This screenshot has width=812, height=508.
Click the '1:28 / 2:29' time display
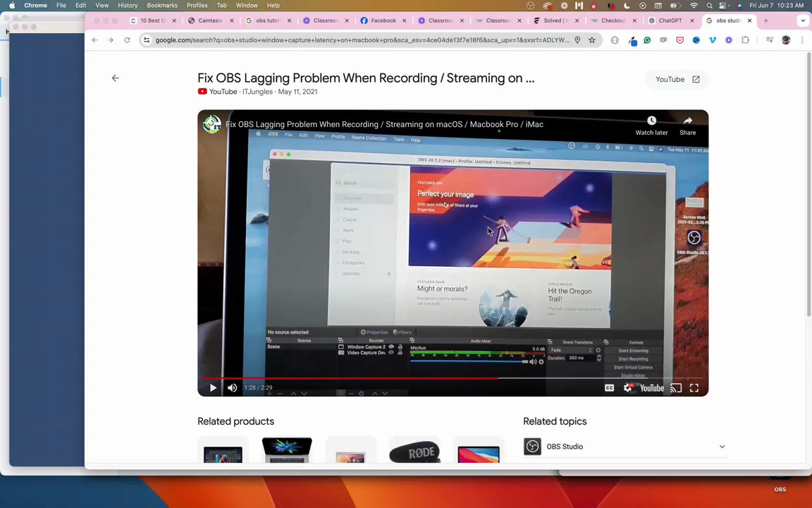click(x=258, y=388)
